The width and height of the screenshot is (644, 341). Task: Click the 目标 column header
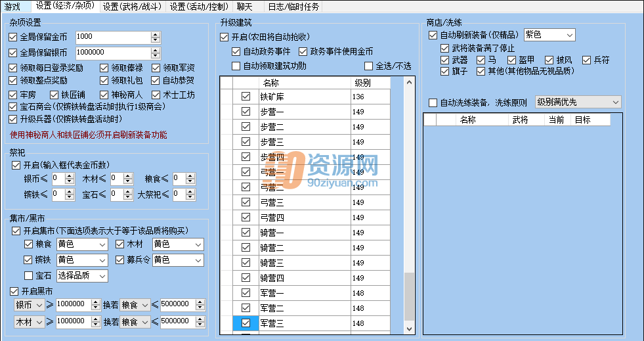point(590,120)
